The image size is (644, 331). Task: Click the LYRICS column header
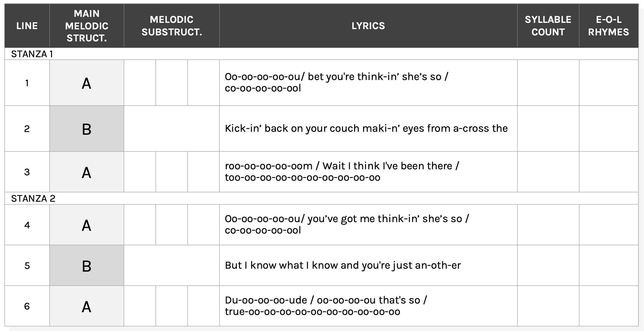point(368,26)
